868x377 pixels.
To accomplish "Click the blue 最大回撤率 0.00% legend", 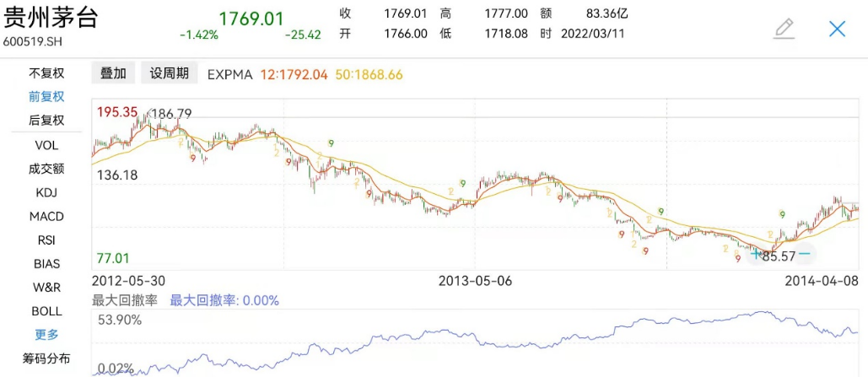I will 224,300.
